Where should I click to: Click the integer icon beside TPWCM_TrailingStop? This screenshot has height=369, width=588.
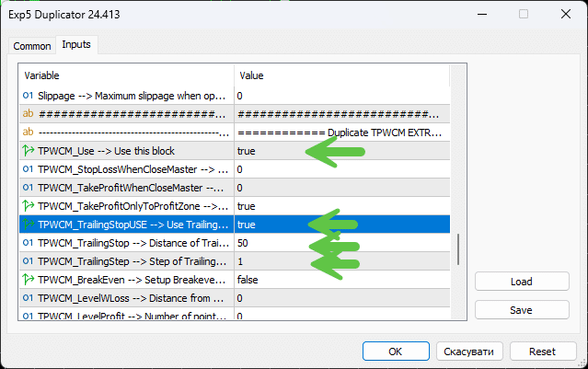tap(29, 243)
